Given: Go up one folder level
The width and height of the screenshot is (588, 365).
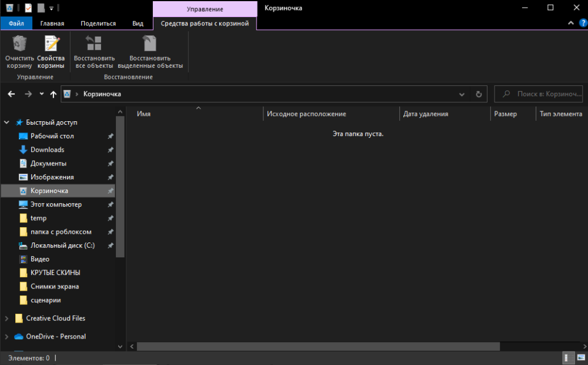Looking at the screenshot, I should tap(54, 94).
